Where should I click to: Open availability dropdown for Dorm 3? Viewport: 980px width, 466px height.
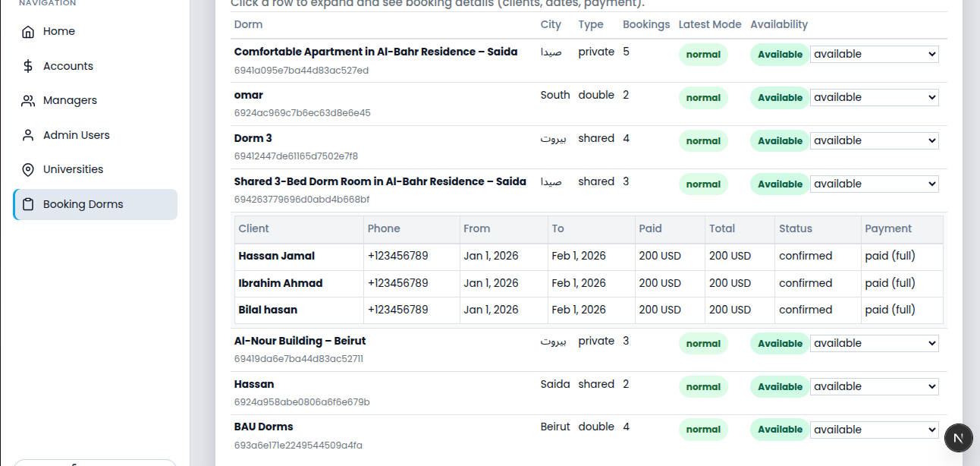(874, 141)
